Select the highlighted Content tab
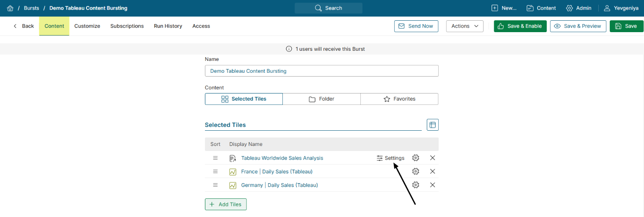The image size is (644, 217). coord(54,26)
